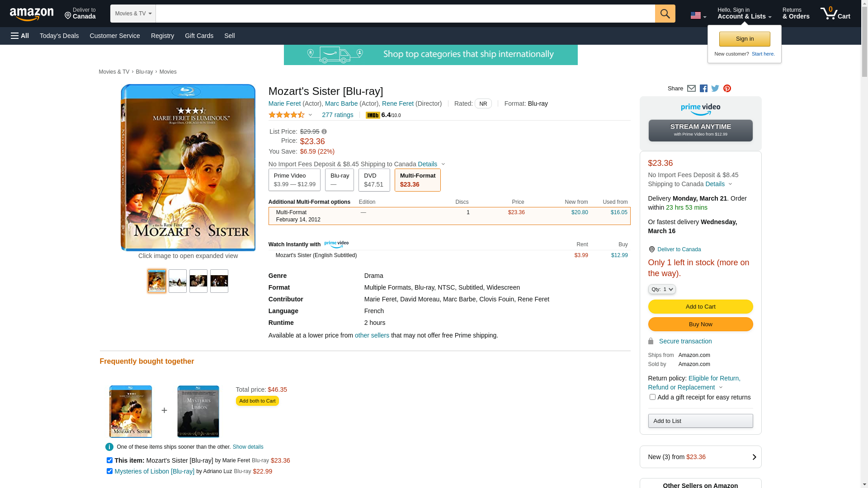The image size is (868, 488).
Task: Toggle the gift receipt checkbox
Action: click(652, 397)
